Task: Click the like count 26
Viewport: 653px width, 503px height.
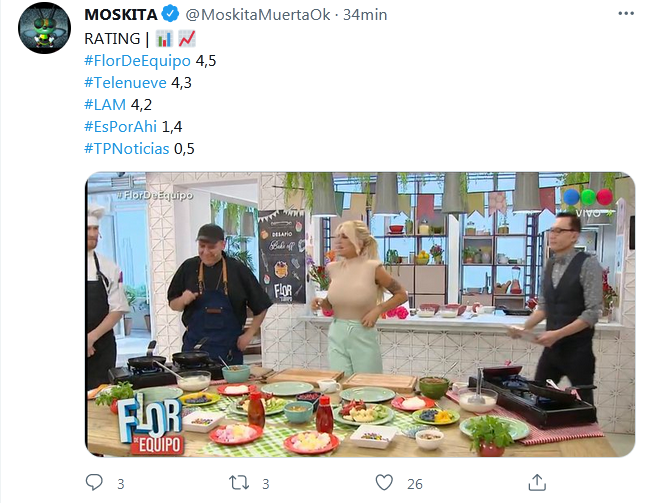Action: [414, 484]
